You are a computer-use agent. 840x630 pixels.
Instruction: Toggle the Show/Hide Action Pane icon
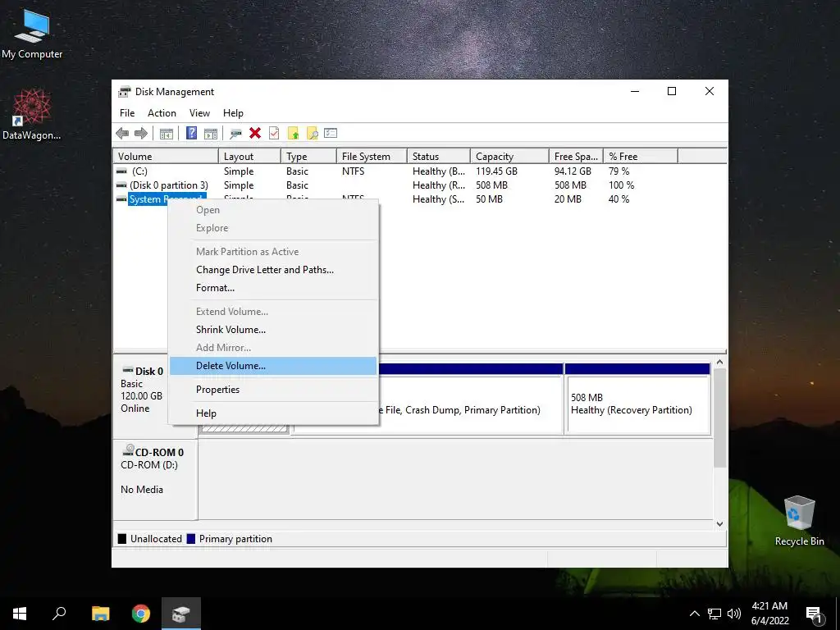[211, 134]
